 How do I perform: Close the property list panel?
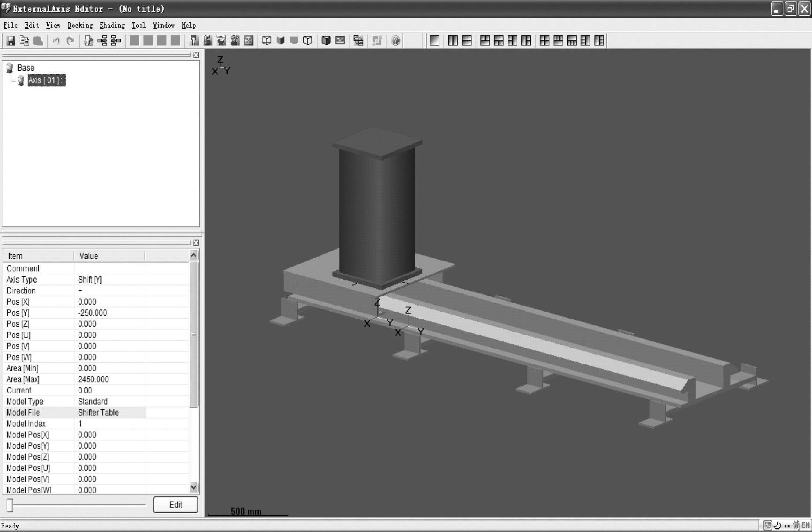coord(196,243)
